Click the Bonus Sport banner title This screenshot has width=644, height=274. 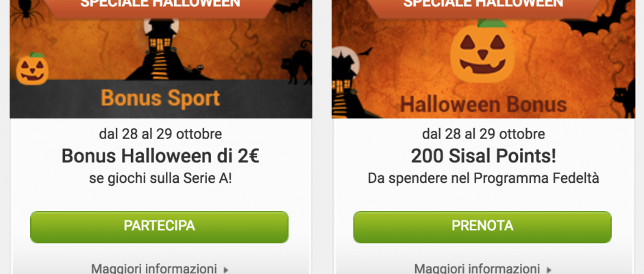(x=160, y=98)
